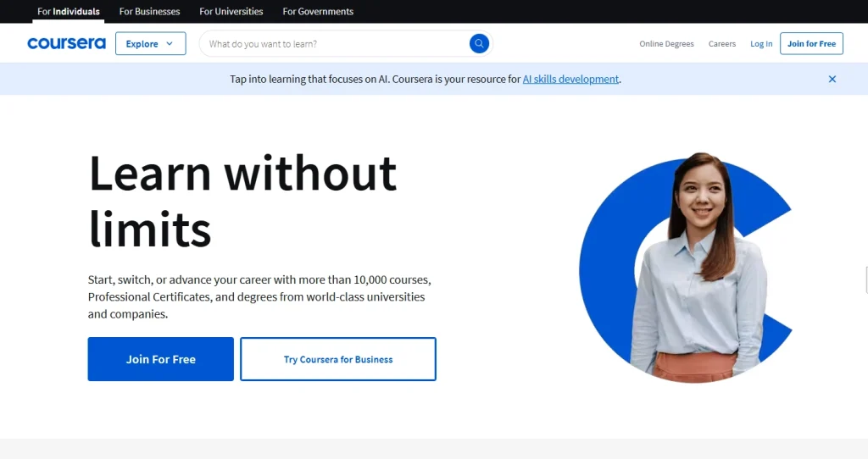Click the large blue Join For Free button
The width and height of the screenshot is (868, 459).
click(x=161, y=359)
